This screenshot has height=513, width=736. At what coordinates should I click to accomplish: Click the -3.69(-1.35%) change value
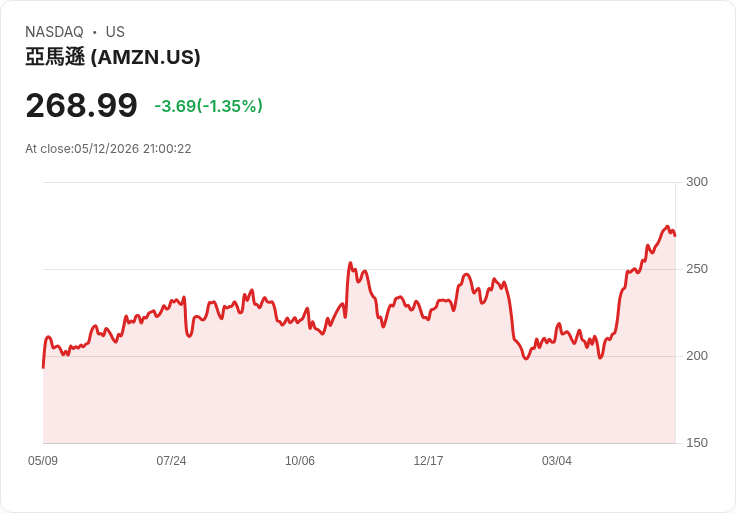pyautogui.click(x=208, y=106)
